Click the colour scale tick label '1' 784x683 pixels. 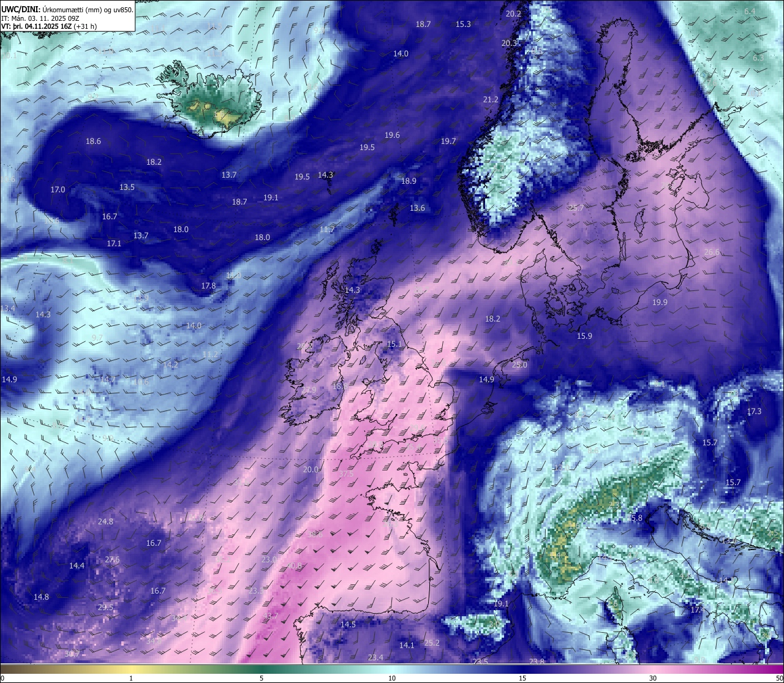tap(131, 678)
